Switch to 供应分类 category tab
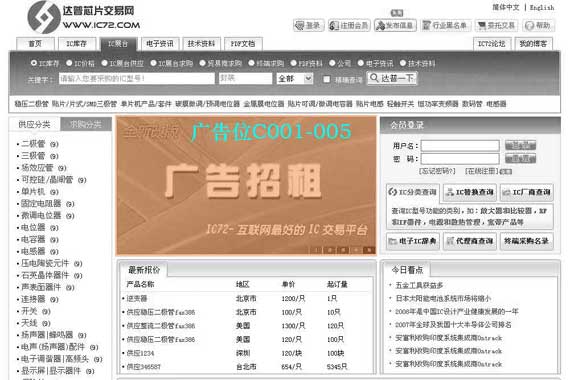Image resolution: width=570 pixels, height=380 pixels. (35, 124)
